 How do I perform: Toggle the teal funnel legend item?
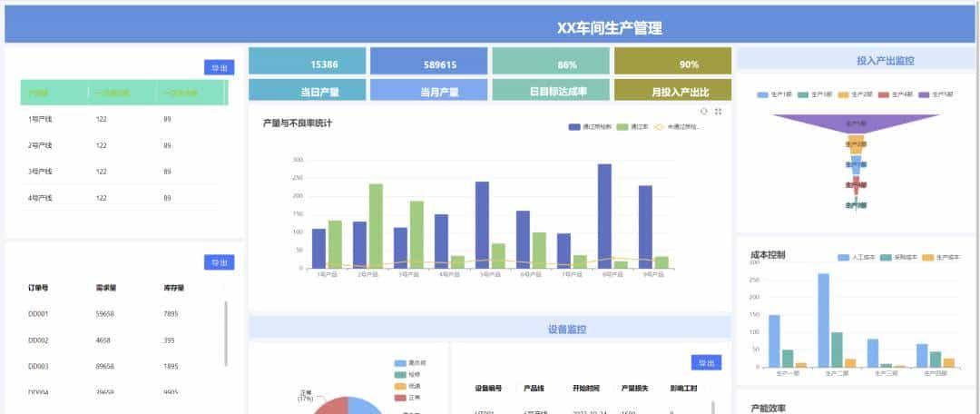(815, 94)
